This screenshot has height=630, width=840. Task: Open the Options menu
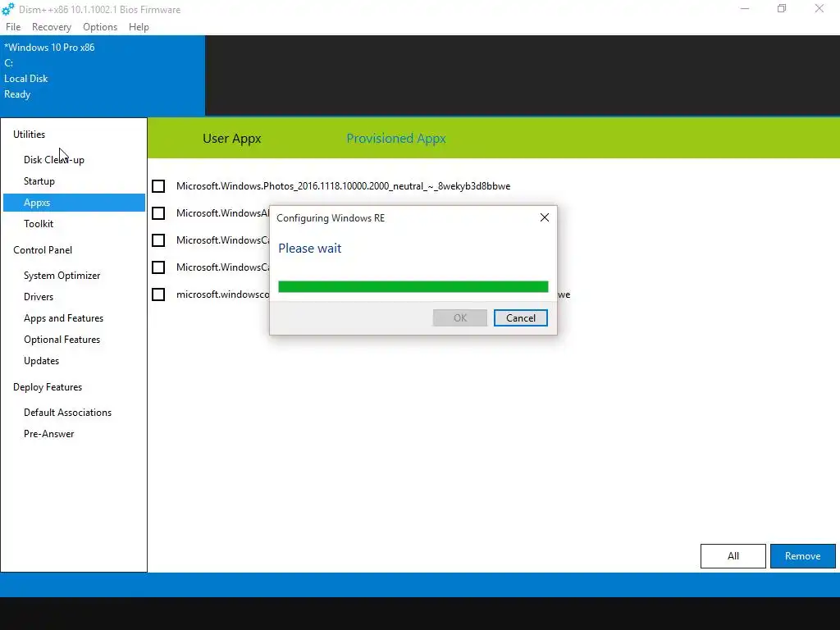[99, 27]
